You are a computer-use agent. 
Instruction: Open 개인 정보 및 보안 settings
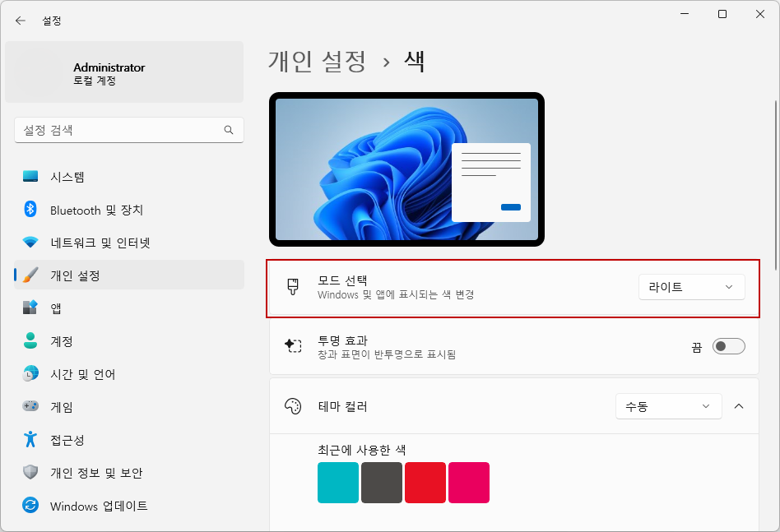[129, 472]
